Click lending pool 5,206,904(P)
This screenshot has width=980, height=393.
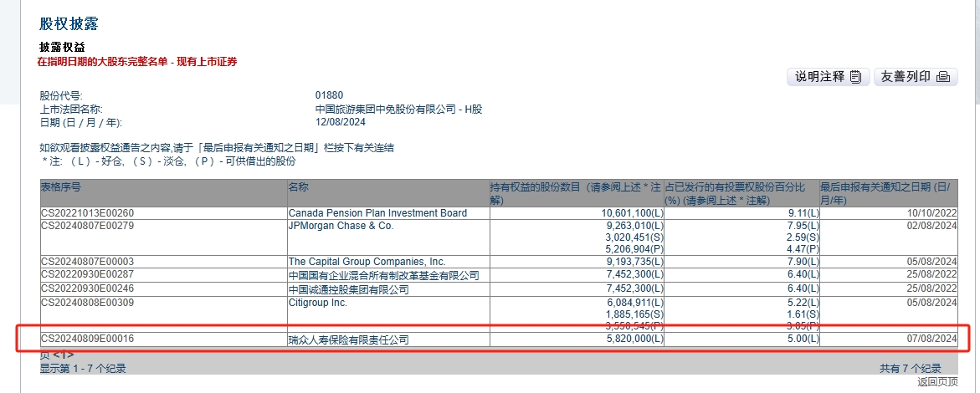pyautogui.click(x=635, y=249)
